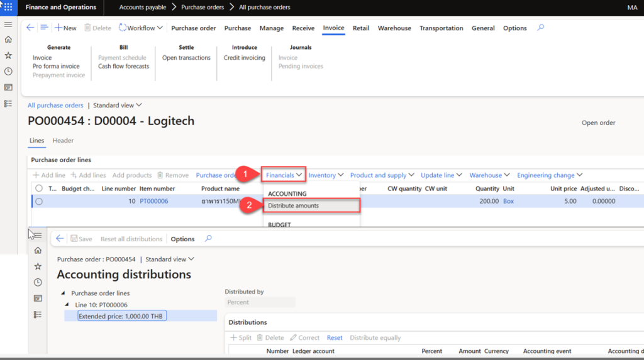This screenshot has width=644, height=360.
Task: Collapse the Purchase order lines tree node
Action: coord(63,293)
